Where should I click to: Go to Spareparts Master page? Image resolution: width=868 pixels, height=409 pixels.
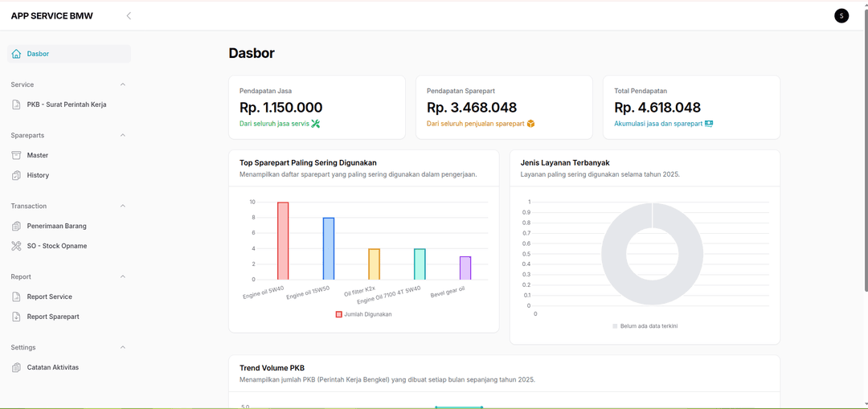[69, 156]
